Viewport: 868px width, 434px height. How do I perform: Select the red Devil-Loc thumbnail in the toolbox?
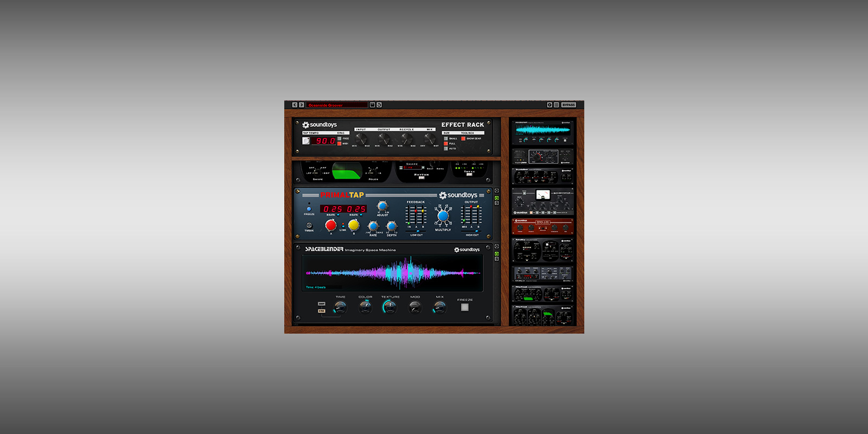pos(542,226)
